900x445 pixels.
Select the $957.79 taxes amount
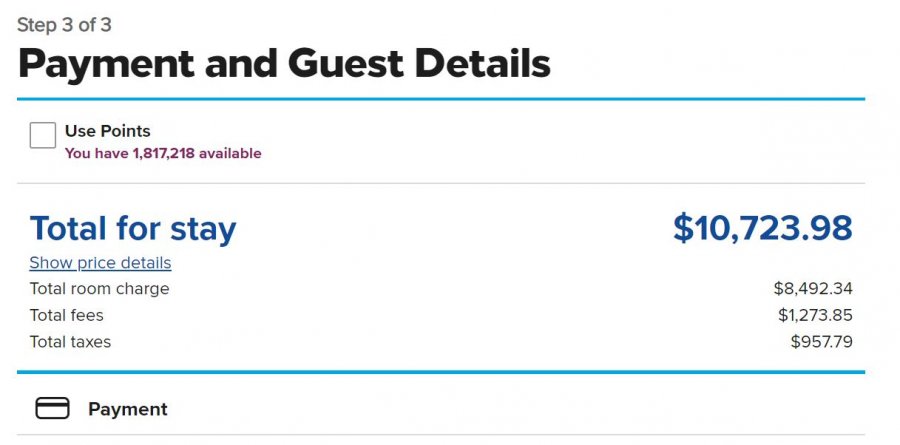tap(821, 342)
